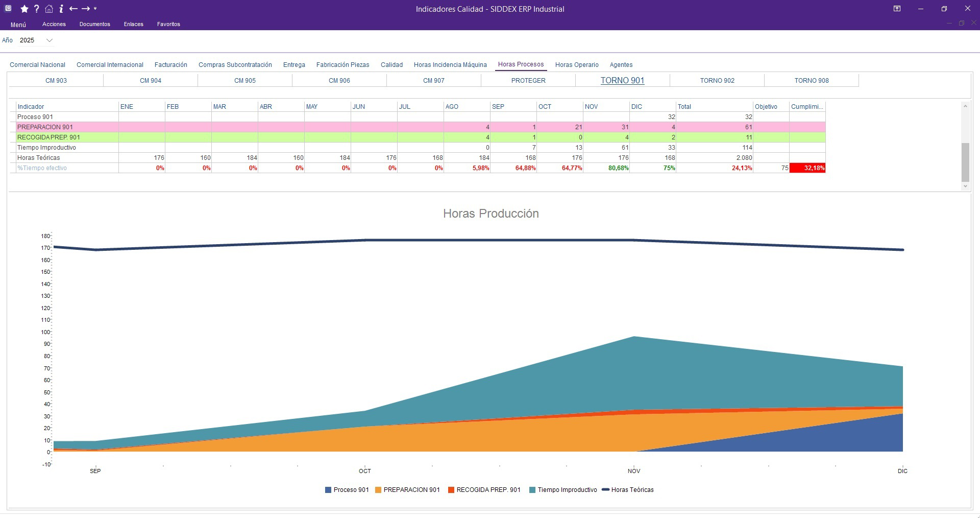Select the TORNO 902 machine button
Image resolution: width=980 pixels, height=518 pixels.
click(x=717, y=81)
